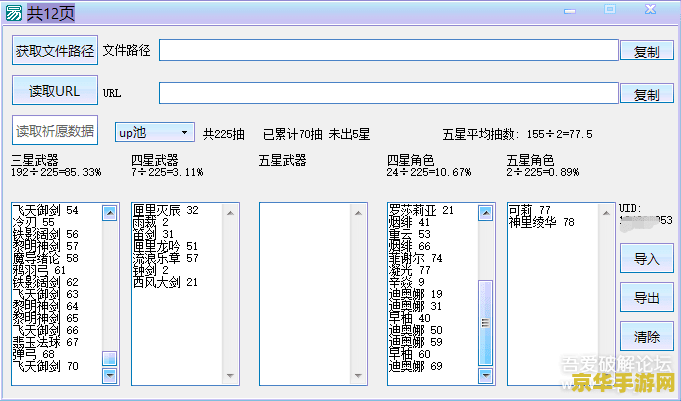Select 神里绫华 78 row

click(542, 222)
